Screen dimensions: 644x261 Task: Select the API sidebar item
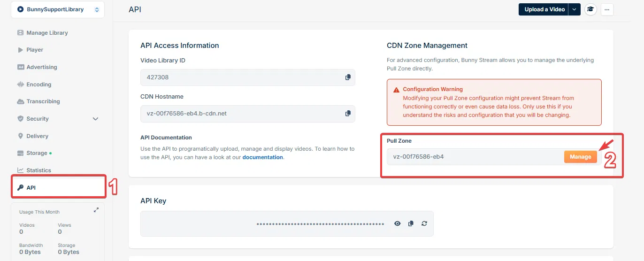click(58, 188)
